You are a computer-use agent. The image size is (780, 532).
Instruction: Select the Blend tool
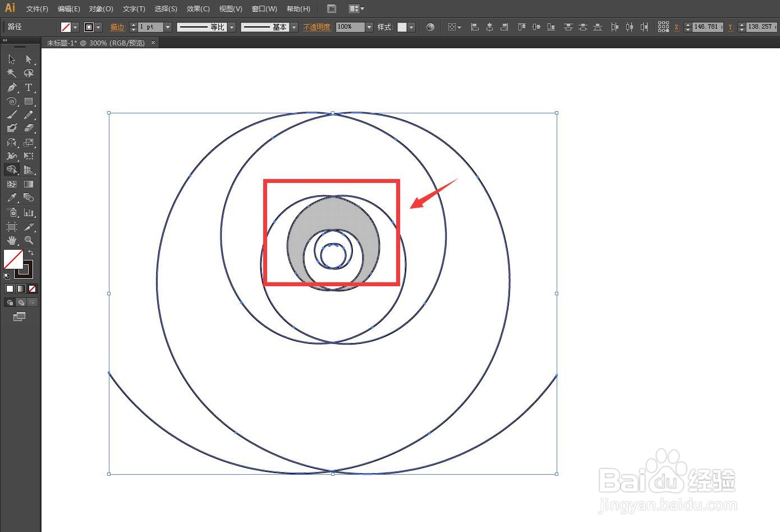click(29, 198)
